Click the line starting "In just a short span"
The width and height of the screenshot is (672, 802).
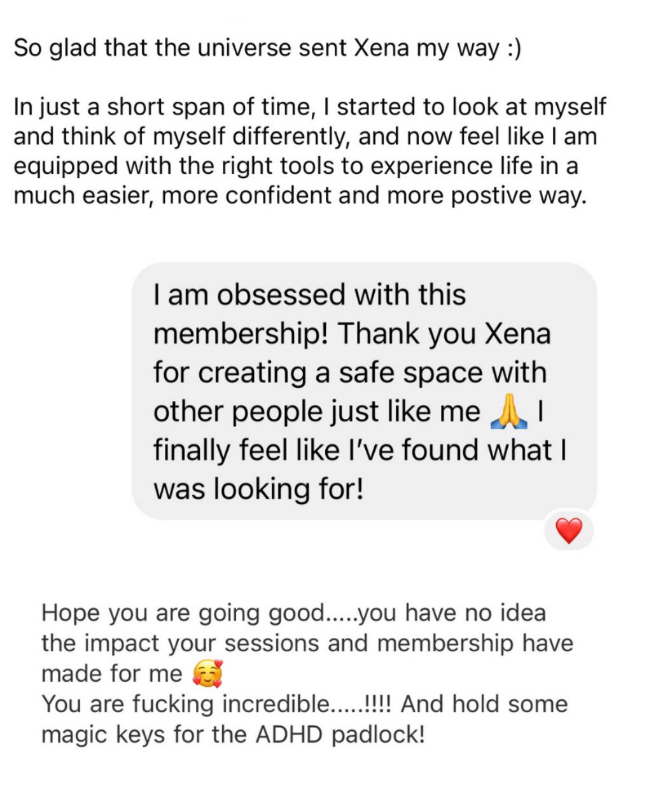point(310,107)
